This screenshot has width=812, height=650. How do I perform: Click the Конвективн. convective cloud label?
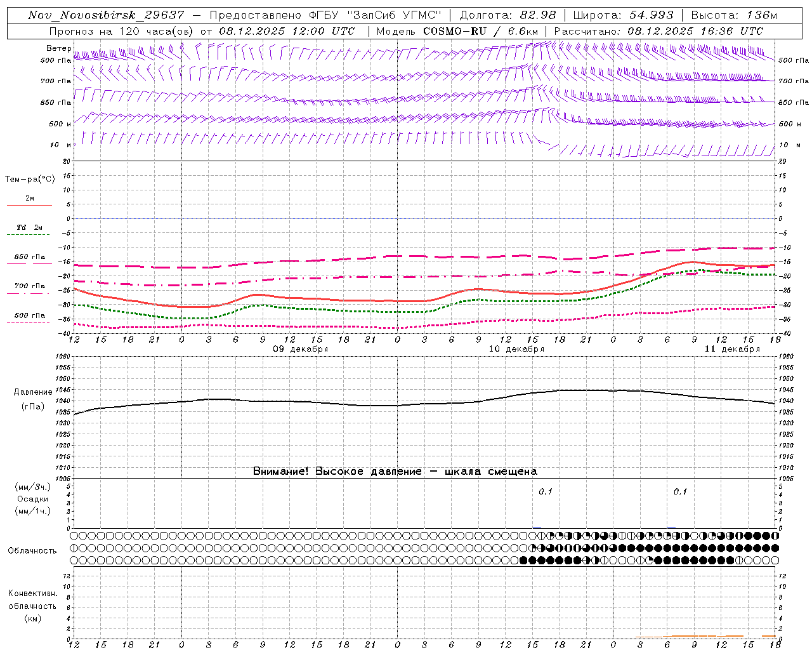pyautogui.click(x=32, y=594)
